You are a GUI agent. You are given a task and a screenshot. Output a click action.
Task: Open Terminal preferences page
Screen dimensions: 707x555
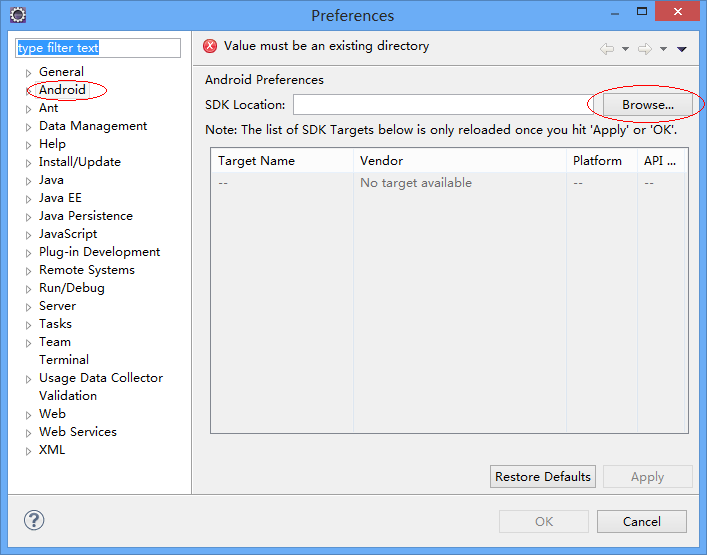click(64, 360)
